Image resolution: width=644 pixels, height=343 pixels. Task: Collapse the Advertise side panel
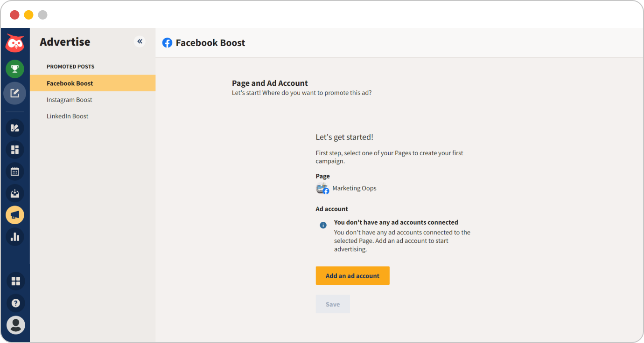click(x=140, y=41)
